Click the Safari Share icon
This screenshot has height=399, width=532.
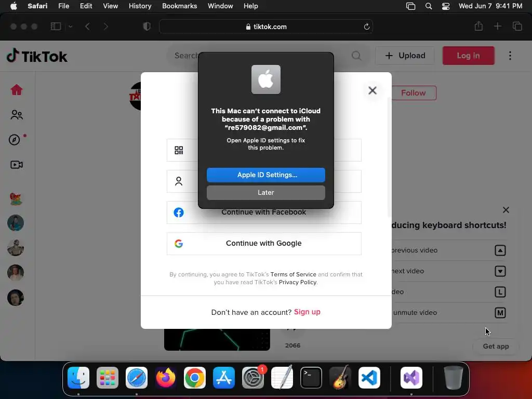(x=478, y=26)
